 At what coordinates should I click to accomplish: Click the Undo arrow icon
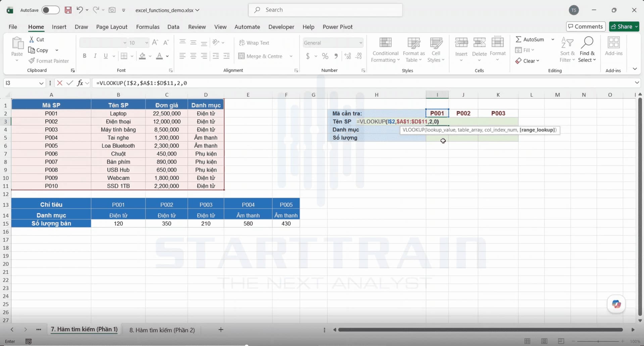pos(80,10)
